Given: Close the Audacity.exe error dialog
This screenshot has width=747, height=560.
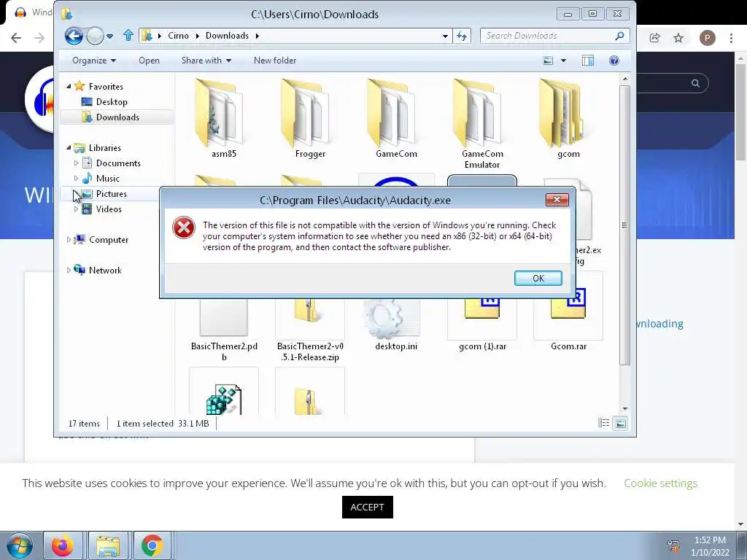Looking at the screenshot, I should click(x=557, y=200).
